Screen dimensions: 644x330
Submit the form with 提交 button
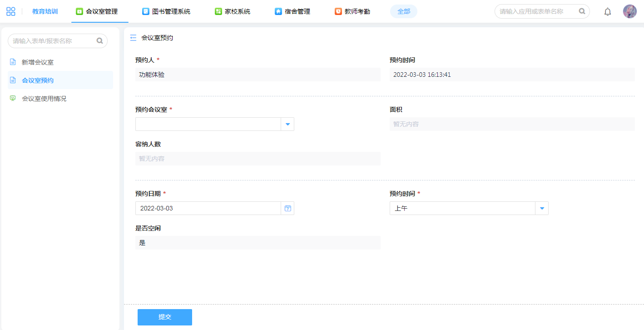[x=164, y=317]
